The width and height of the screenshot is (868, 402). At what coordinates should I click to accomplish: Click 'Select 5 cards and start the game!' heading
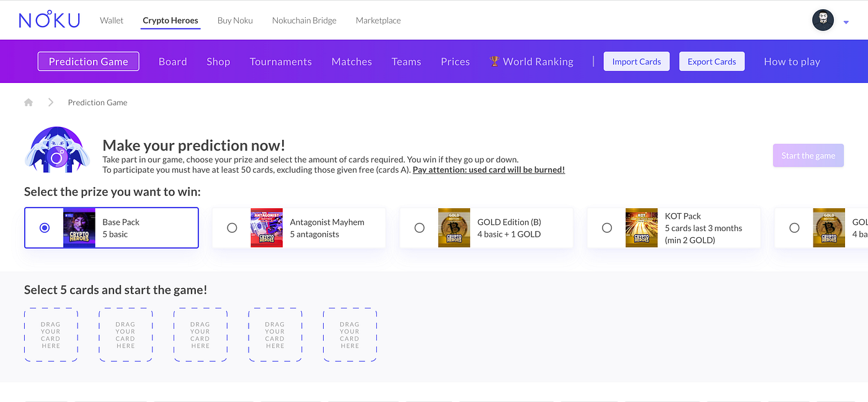(x=115, y=290)
